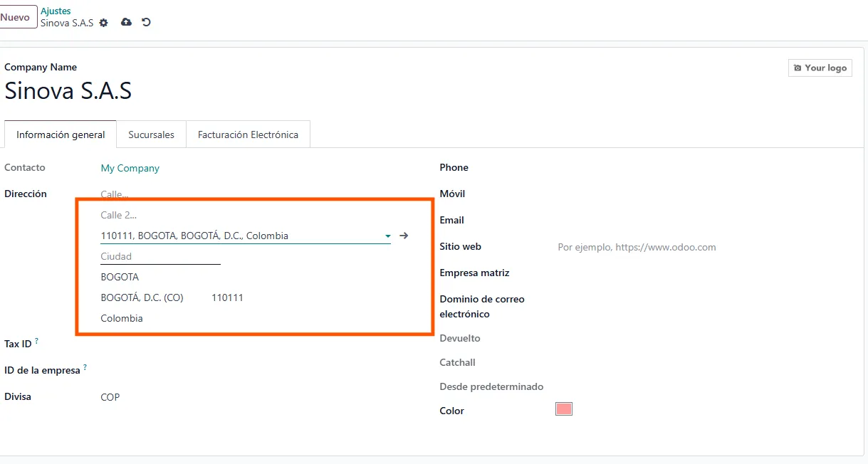Screen dimensions: 868x464
Task: Click the BOGOTA city value
Action: (x=120, y=277)
